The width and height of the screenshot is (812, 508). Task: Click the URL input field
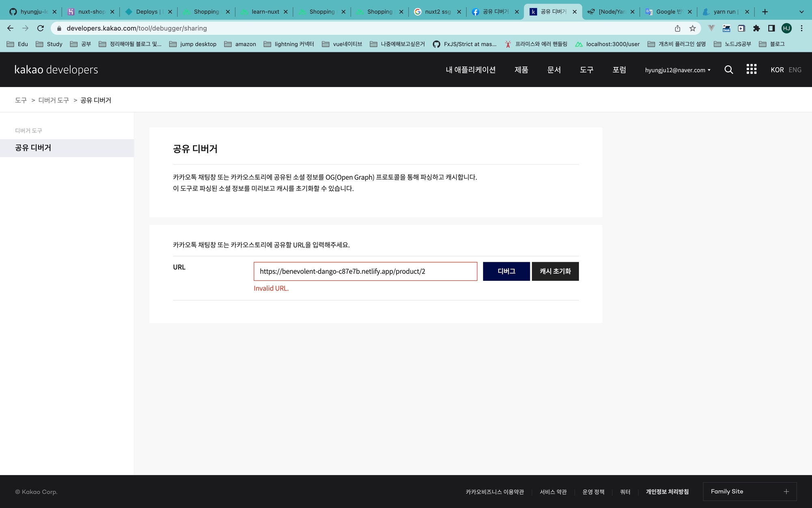[x=365, y=271]
